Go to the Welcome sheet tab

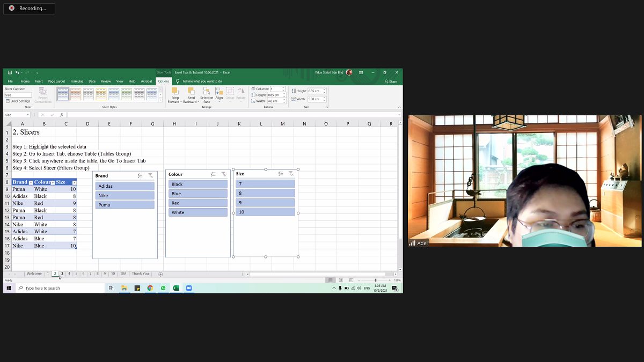[x=34, y=274]
